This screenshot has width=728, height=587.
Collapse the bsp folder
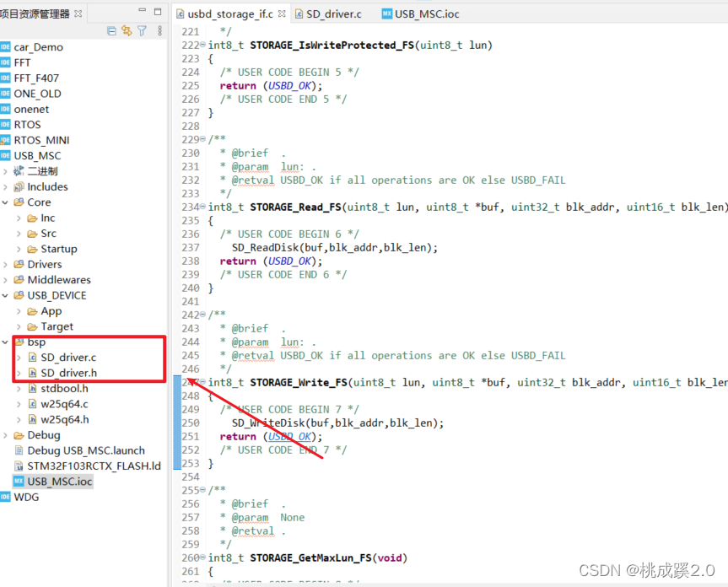pyautogui.click(x=5, y=342)
